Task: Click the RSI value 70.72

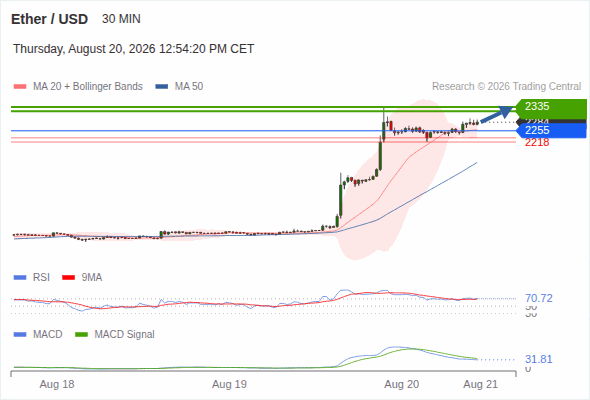Action: coord(539,298)
